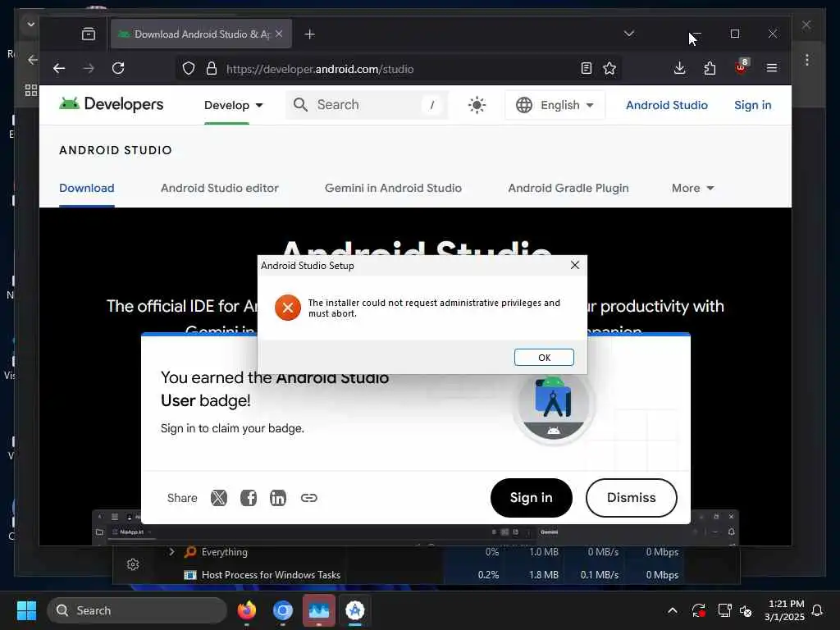Click the Android Developers logo
The height and width of the screenshot is (630, 840).
112,104
